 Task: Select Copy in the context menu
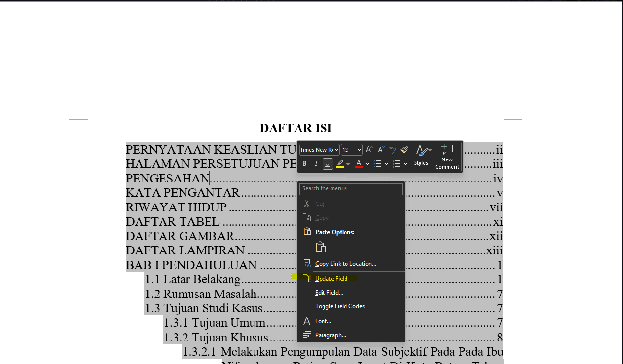click(x=322, y=218)
